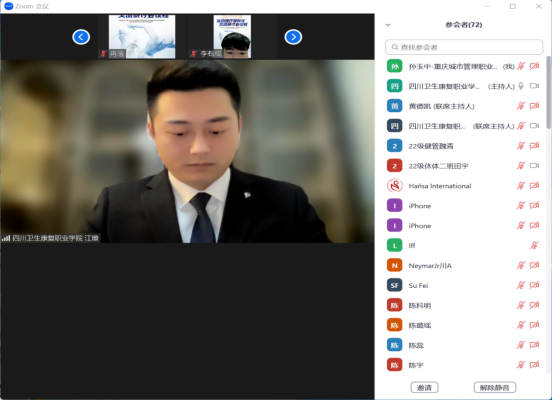The image size is (552, 400).
Task: Select 22级健管魏青 participant row
Action: [x=464, y=146]
